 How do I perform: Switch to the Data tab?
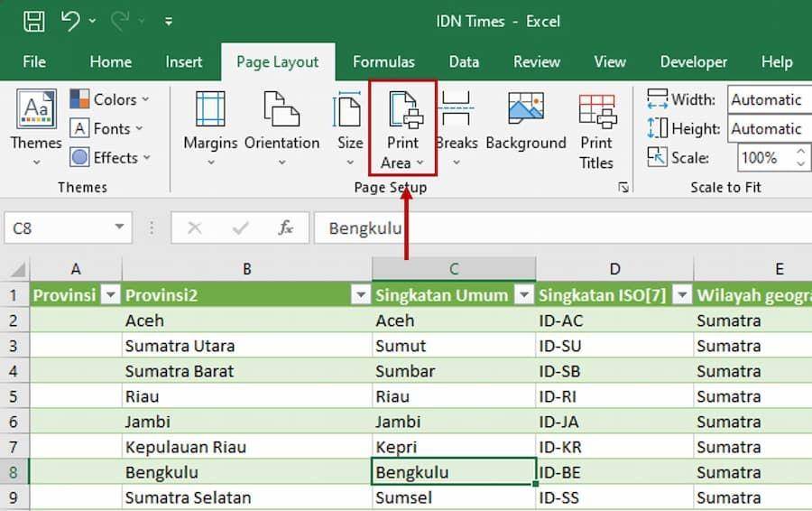click(x=464, y=61)
